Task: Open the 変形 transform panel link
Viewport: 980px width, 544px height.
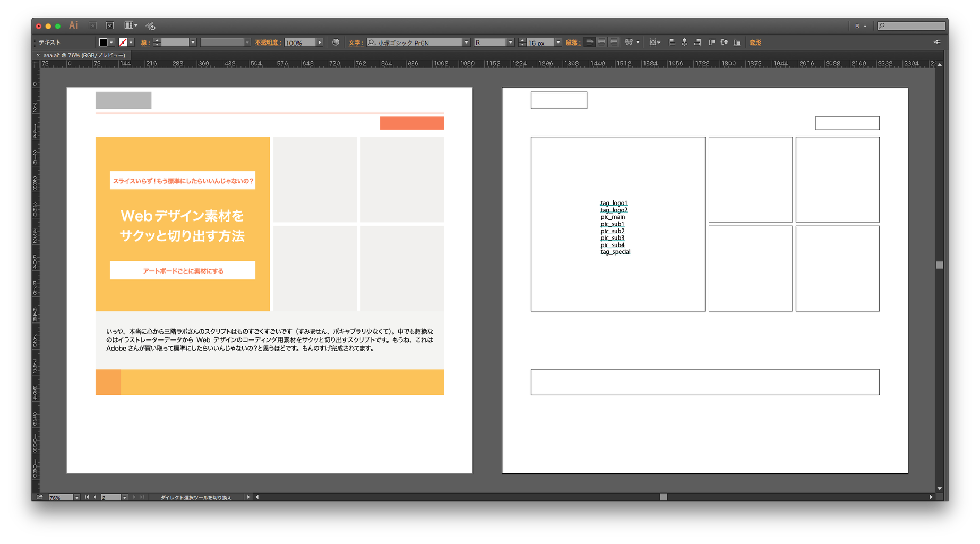Action: (755, 42)
